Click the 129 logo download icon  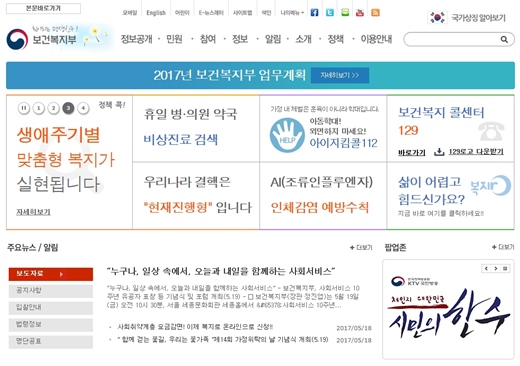tap(439, 152)
